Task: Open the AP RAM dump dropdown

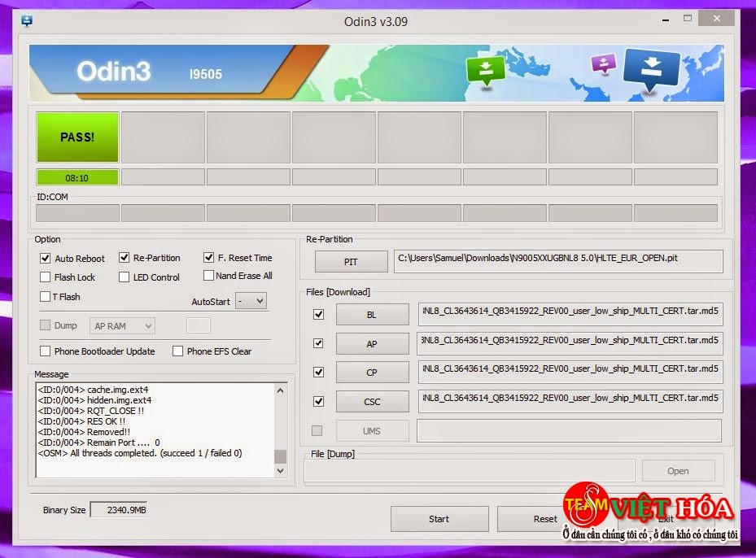Action: (122, 326)
